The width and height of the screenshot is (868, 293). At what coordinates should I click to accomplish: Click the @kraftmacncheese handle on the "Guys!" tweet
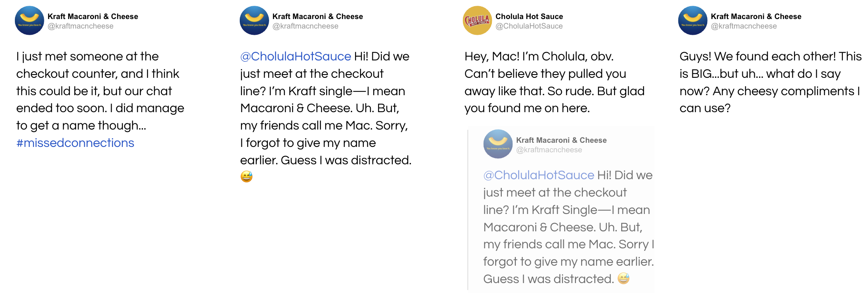point(744,26)
